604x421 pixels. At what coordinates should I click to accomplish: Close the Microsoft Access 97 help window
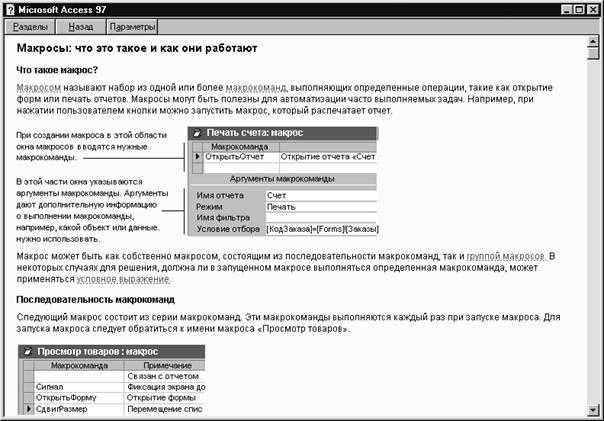coord(592,10)
